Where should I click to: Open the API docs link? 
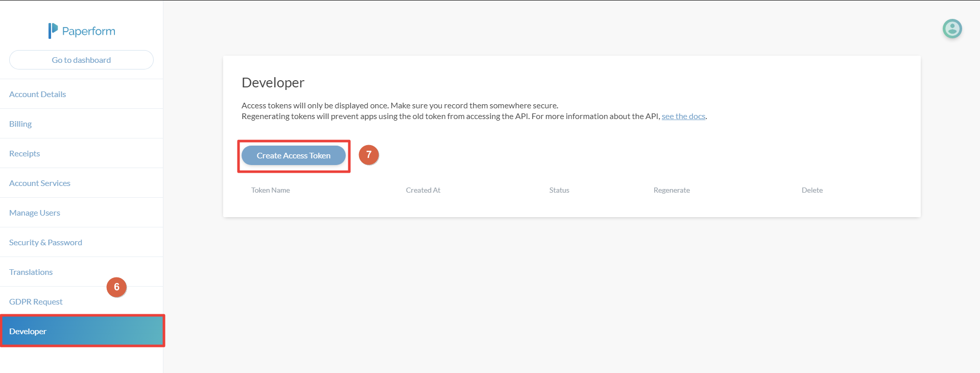click(x=683, y=116)
